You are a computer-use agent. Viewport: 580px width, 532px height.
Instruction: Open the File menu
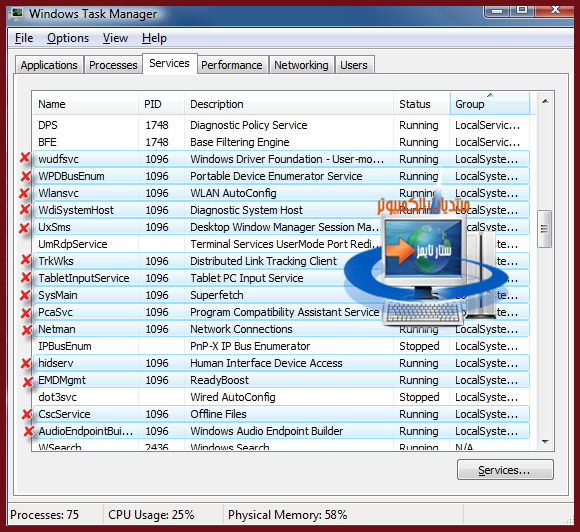[24, 38]
